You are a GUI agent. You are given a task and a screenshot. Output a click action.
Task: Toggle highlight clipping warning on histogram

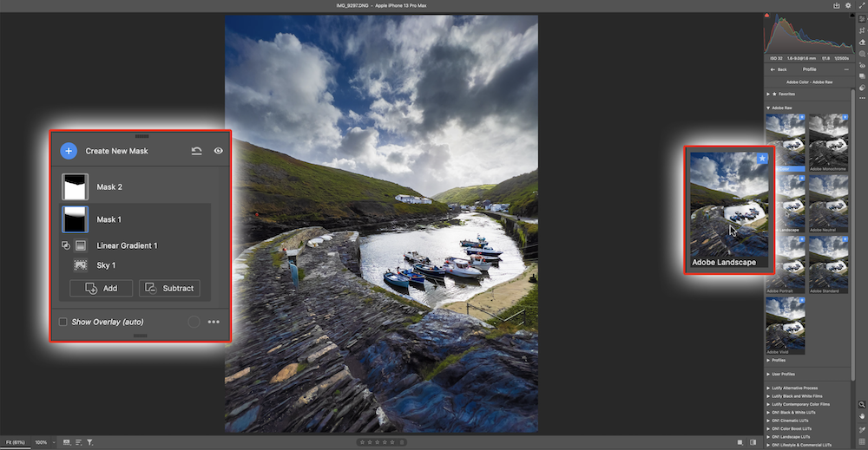[852, 16]
